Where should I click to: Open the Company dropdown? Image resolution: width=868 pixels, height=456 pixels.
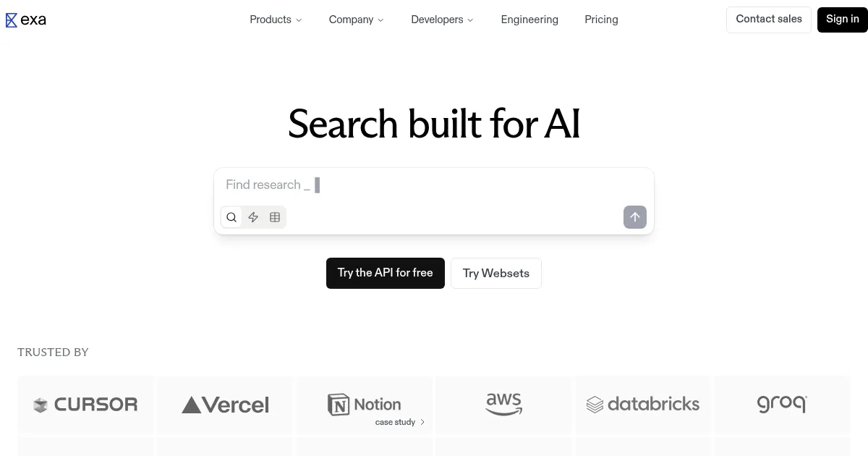[356, 20]
